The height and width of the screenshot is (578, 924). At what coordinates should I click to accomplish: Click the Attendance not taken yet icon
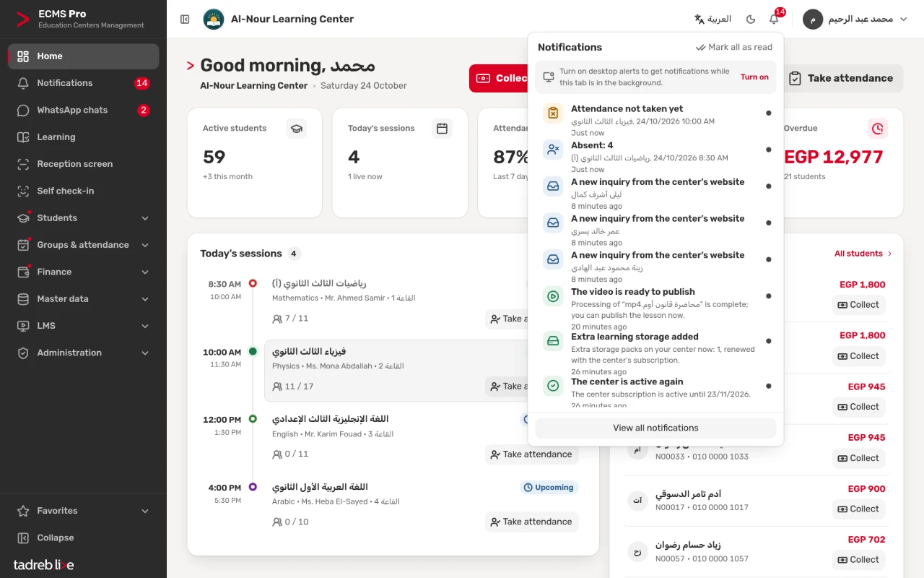[x=553, y=113]
